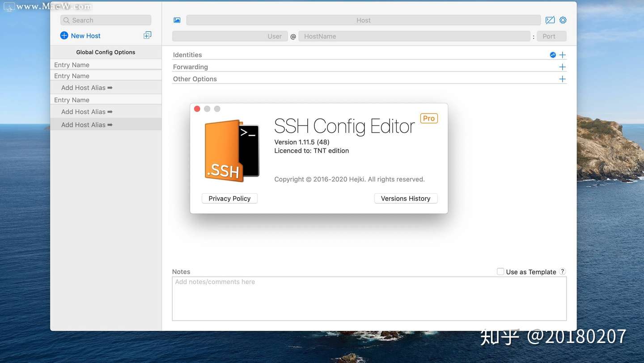Click the New Host plus icon
644x363 pixels.
point(64,35)
